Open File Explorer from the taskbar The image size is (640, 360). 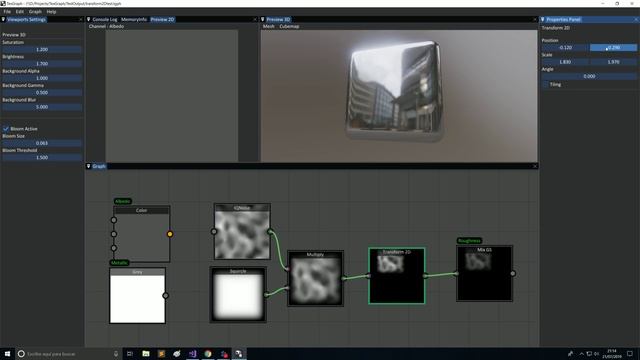(x=146, y=354)
